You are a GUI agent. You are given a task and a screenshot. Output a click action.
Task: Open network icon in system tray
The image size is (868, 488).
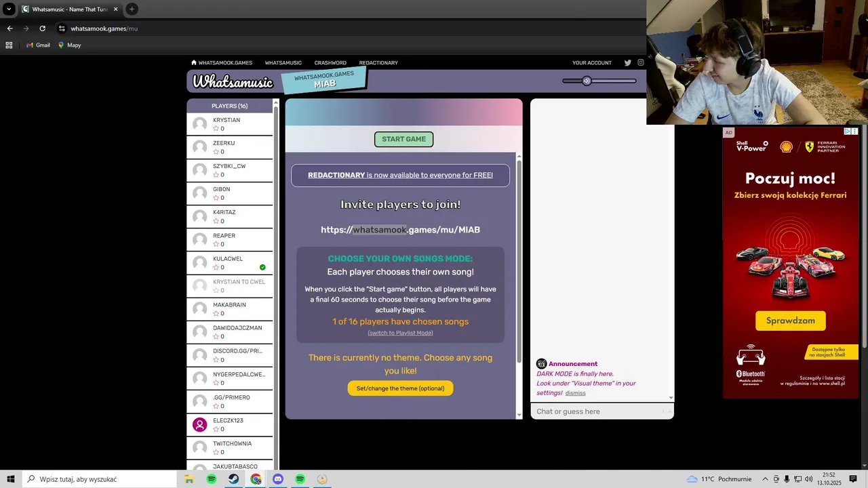(x=798, y=479)
